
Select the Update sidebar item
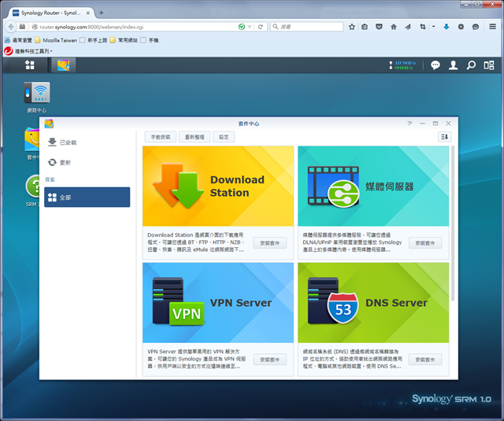87,162
